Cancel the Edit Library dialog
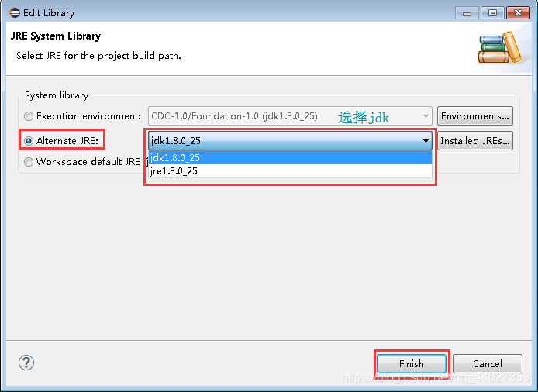Screen dimensions: 538x392 487,363
